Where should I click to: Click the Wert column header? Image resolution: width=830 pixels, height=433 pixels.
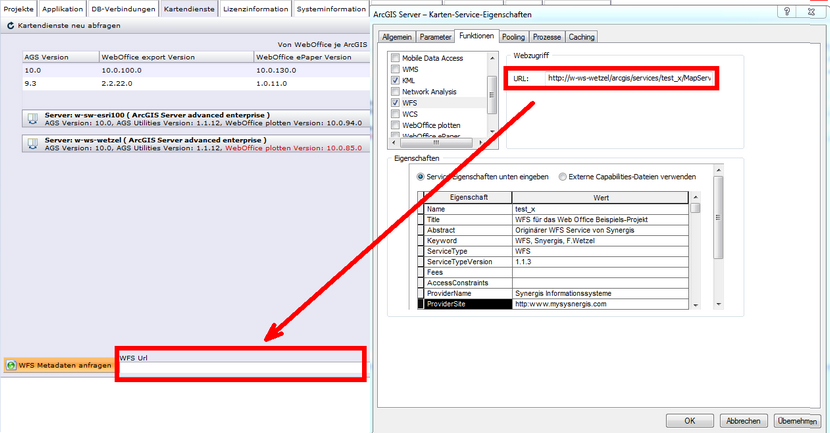click(x=601, y=197)
